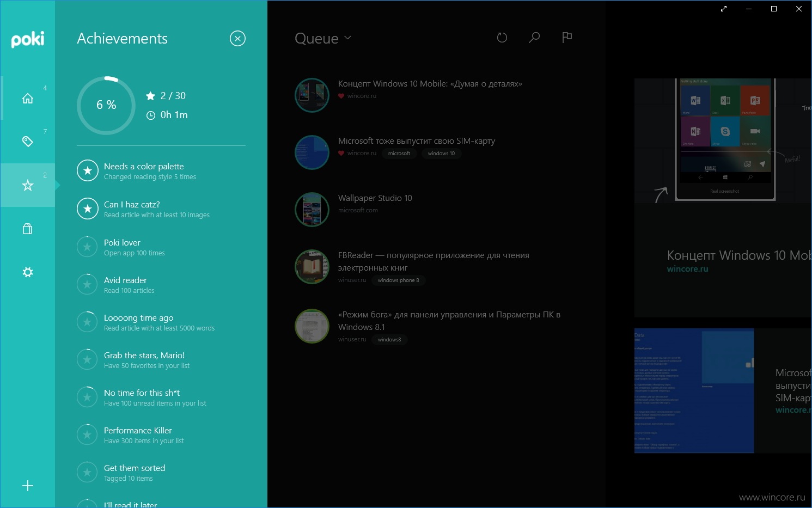Screen dimensions: 812x508
Task: Click the 'microsoft' tag chip
Action: click(x=399, y=154)
